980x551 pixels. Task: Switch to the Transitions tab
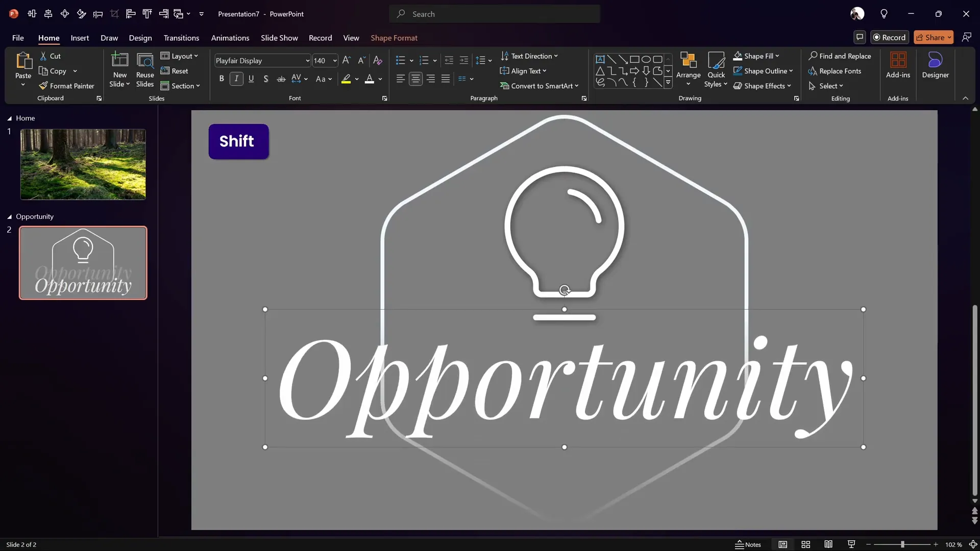[181, 38]
